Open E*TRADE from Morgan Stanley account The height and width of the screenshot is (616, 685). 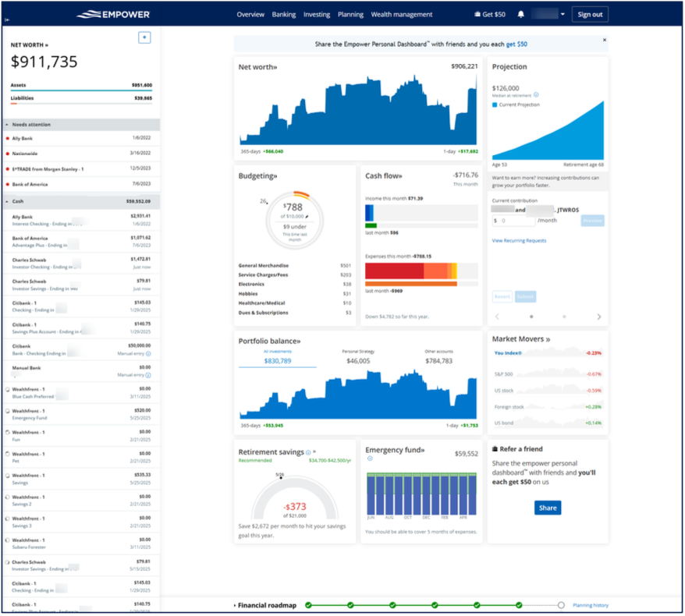tap(81, 169)
